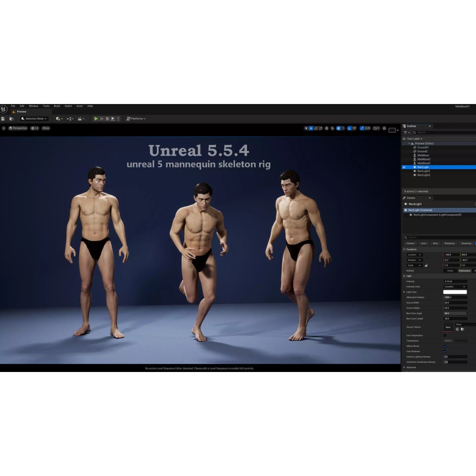This screenshot has height=476, width=476.
Task: Open camera speed setting
Action: point(376,128)
